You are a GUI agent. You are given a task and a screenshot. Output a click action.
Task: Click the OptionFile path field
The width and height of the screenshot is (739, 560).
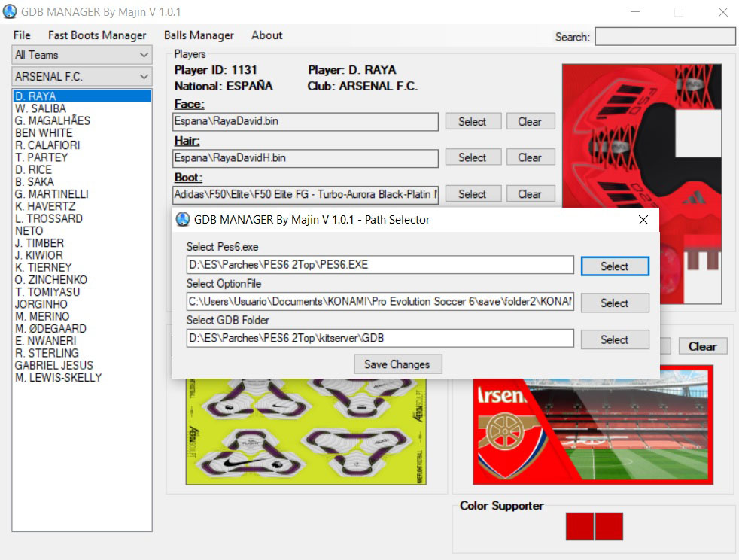(x=380, y=302)
